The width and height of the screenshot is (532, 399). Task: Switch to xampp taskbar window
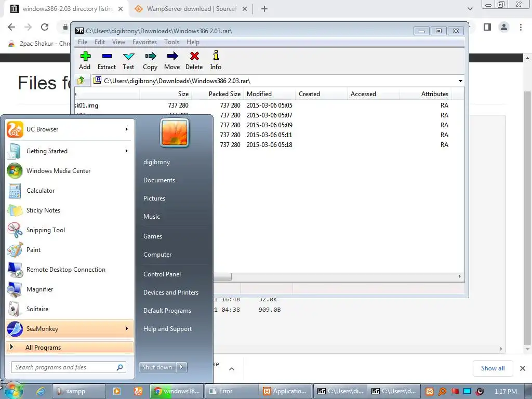[79, 391]
